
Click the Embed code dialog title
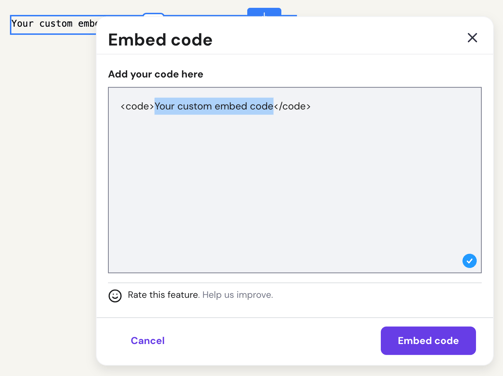(160, 40)
